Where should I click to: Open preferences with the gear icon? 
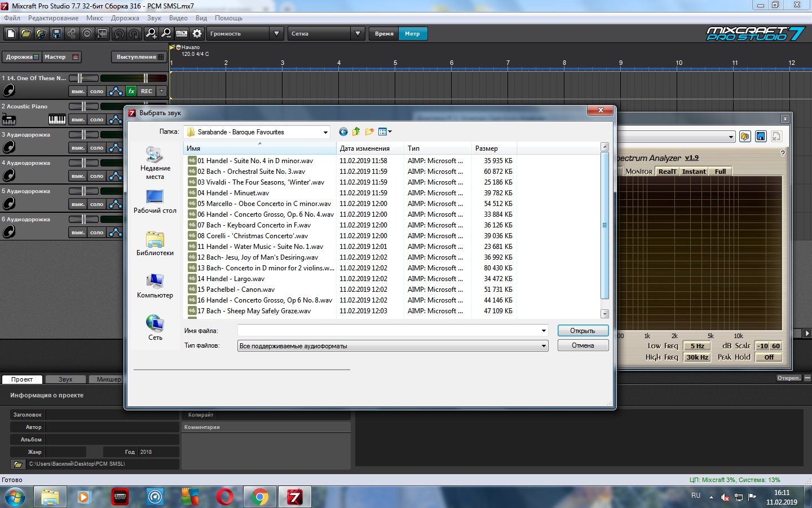pos(197,34)
